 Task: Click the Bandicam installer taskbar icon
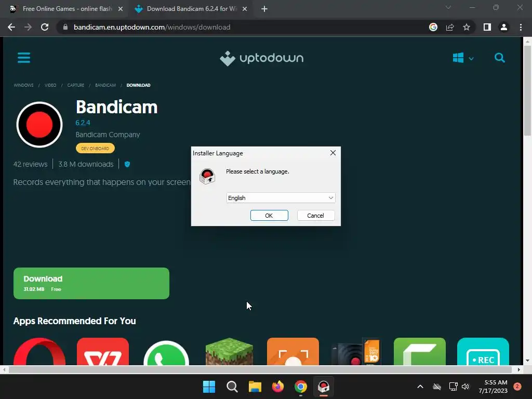[x=323, y=387]
